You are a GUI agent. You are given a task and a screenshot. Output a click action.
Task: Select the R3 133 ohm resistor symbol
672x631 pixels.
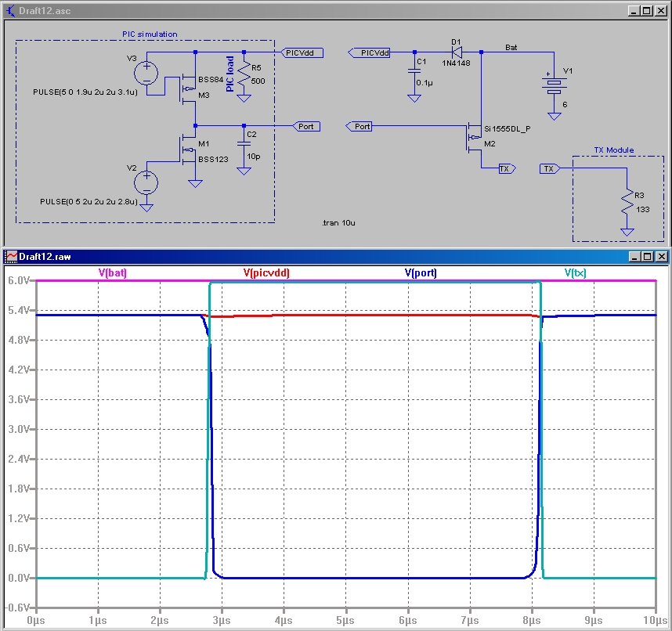coord(627,202)
